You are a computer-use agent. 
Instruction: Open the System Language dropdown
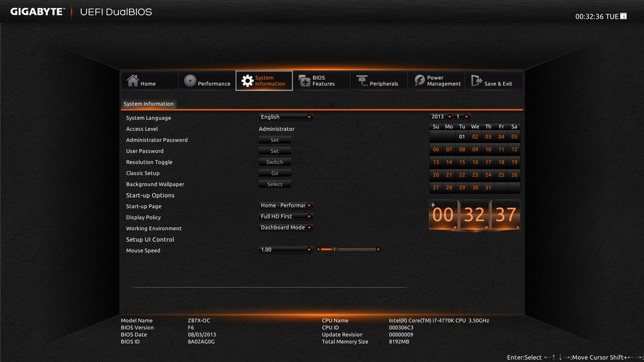(286, 117)
